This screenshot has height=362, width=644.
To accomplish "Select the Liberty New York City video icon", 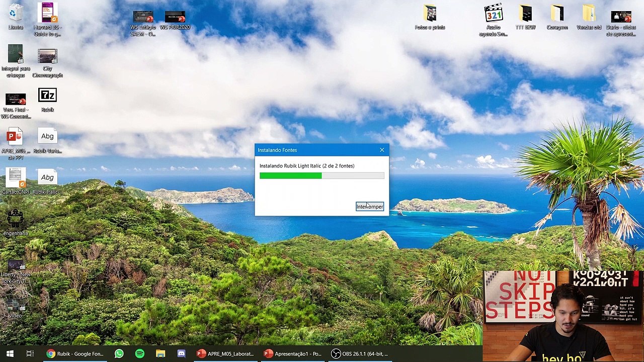I will [16, 271].
